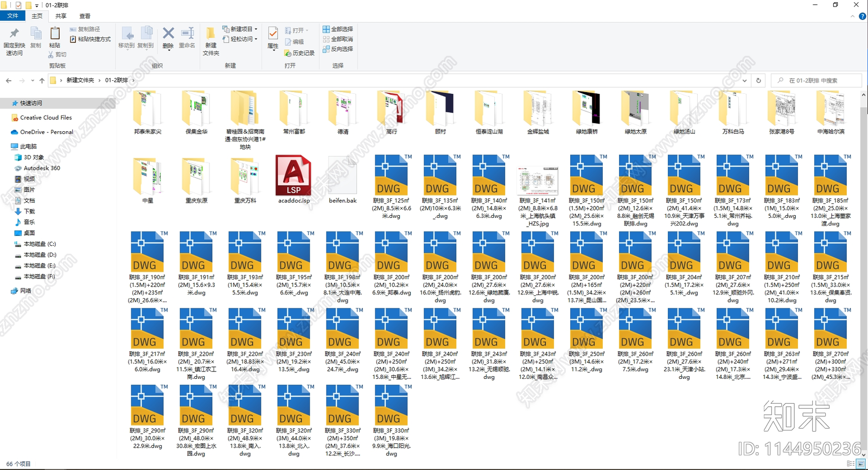Click the Copy icon in the ribbon
Image resolution: width=868 pixels, height=470 pixels.
(x=36, y=34)
